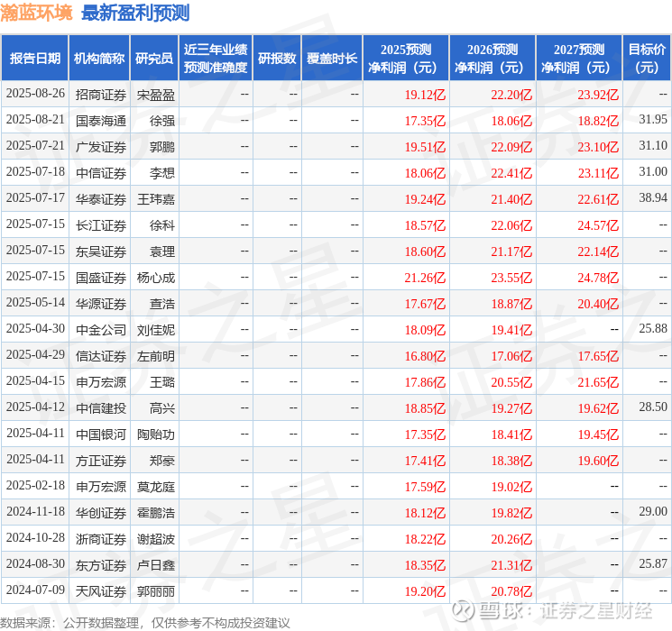Click 21.26亿 in the 国盛证券 row

(425, 277)
